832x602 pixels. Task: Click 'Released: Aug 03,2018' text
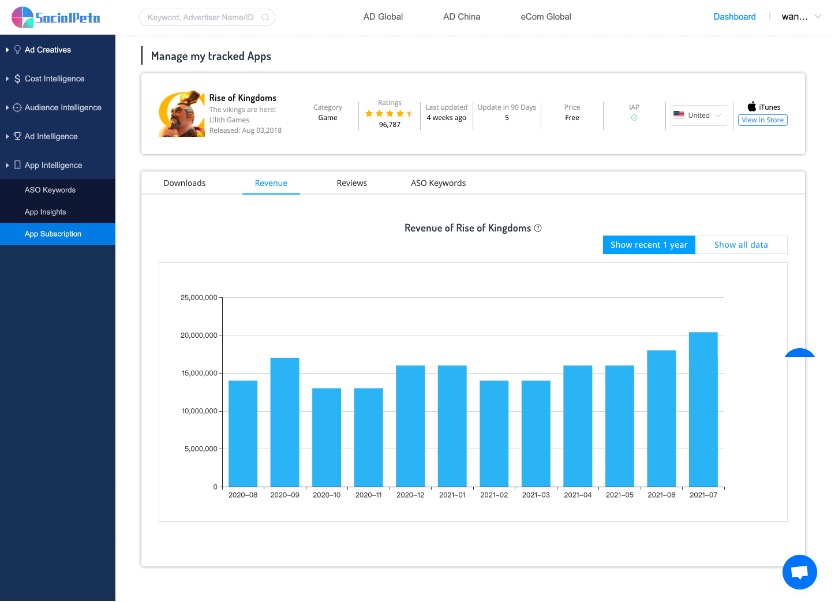click(x=245, y=130)
